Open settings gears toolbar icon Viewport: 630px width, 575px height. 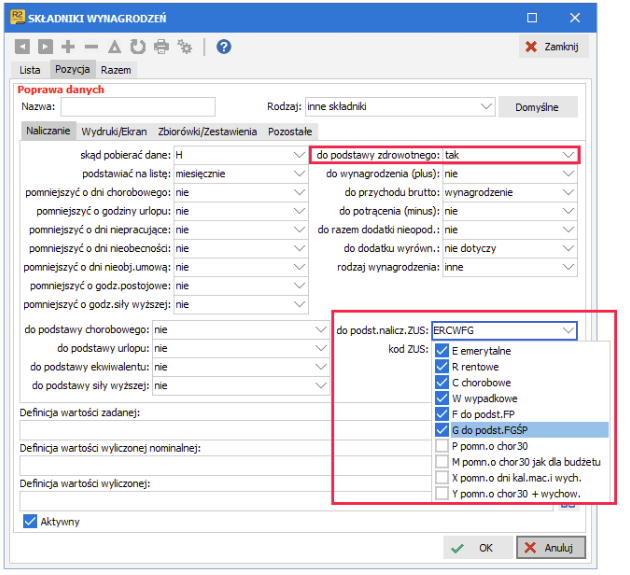point(185,47)
